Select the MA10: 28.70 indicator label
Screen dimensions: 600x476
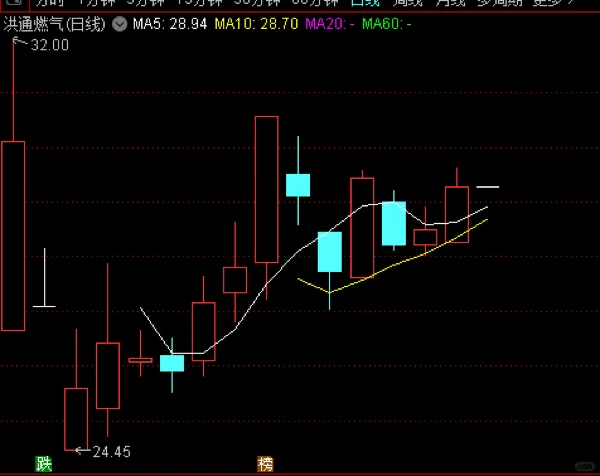pos(256,24)
